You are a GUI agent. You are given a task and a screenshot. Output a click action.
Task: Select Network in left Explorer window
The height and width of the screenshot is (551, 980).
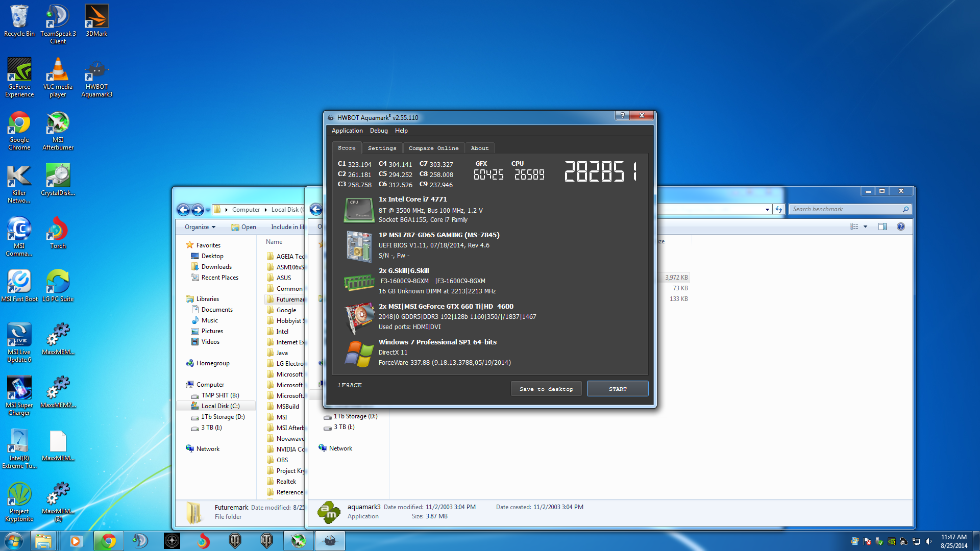tap(208, 449)
